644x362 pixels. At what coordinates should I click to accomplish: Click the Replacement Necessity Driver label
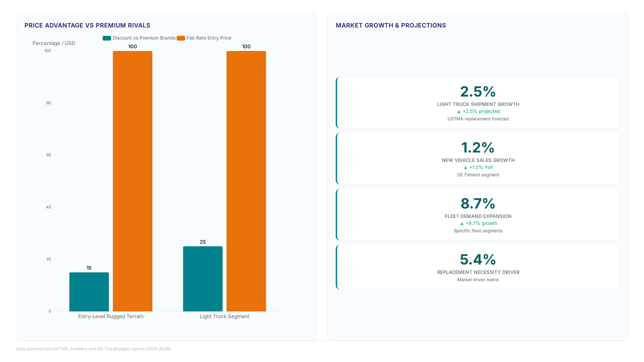pos(478,272)
